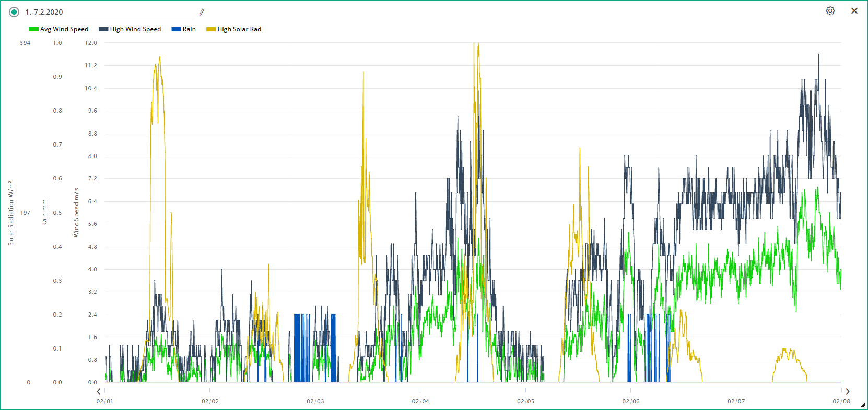Select the 02/04 date on the x-axis
This screenshot has width=868, height=410.
[420, 401]
